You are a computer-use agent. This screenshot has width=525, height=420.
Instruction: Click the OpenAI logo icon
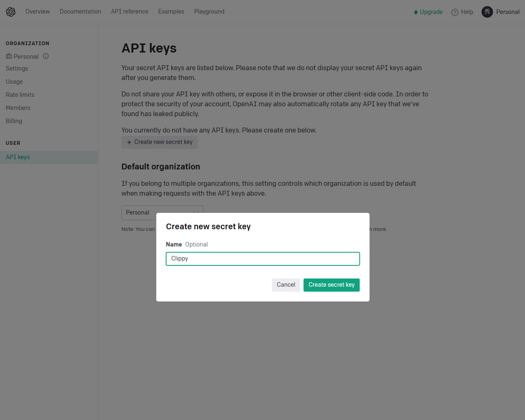click(x=11, y=11)
